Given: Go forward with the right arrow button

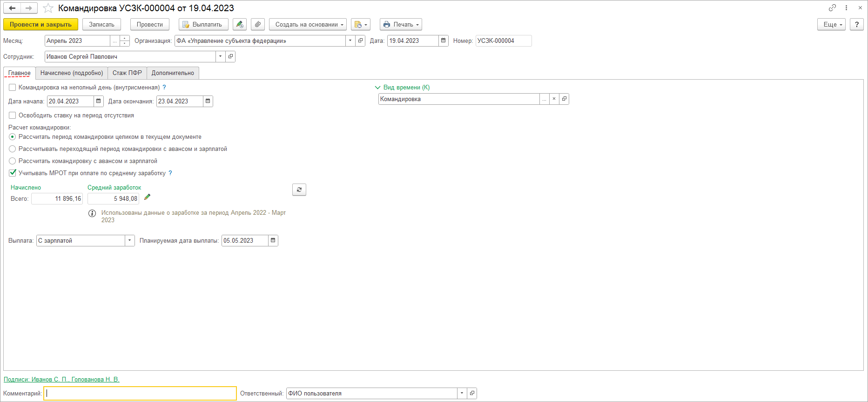Looking at the screenshot, I should (x=29, y=8).
